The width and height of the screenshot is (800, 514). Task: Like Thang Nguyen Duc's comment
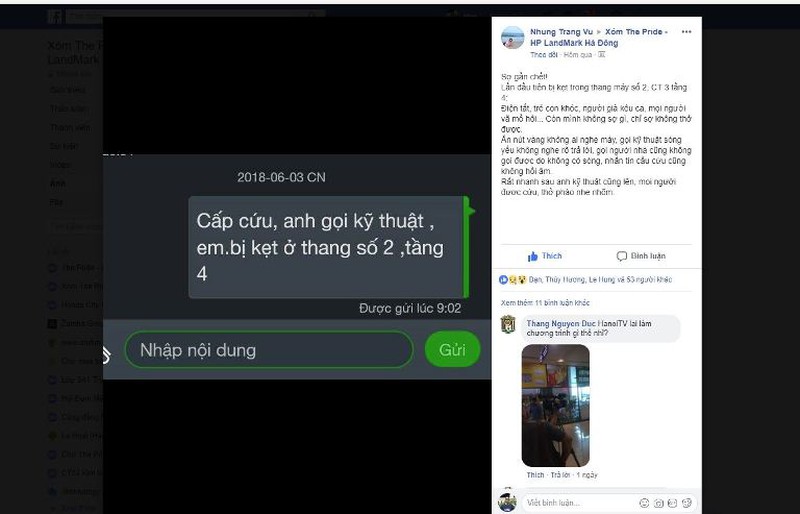535,475
